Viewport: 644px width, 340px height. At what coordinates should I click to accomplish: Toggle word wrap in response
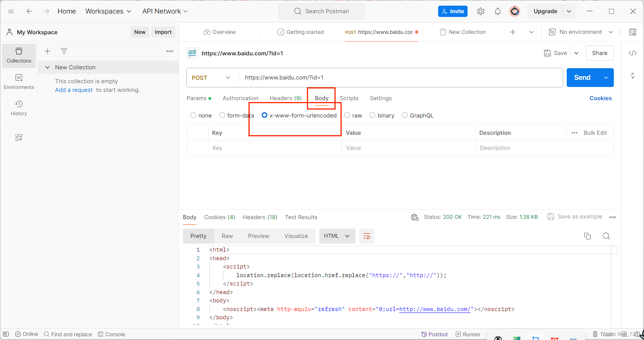(366, 236)
